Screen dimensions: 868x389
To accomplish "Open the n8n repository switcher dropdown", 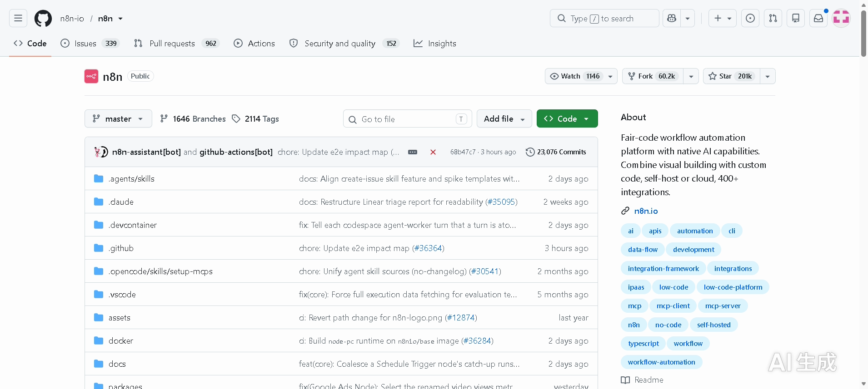I will point(120,19).
